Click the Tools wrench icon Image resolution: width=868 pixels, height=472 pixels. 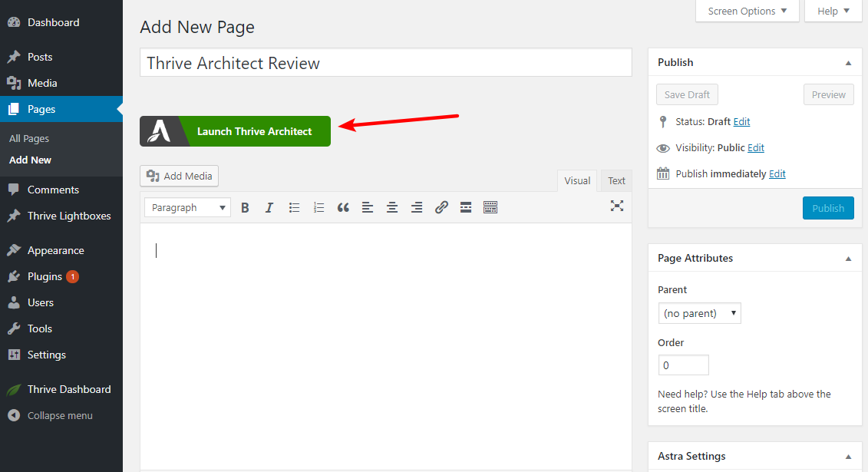click(x=14, y=328)
